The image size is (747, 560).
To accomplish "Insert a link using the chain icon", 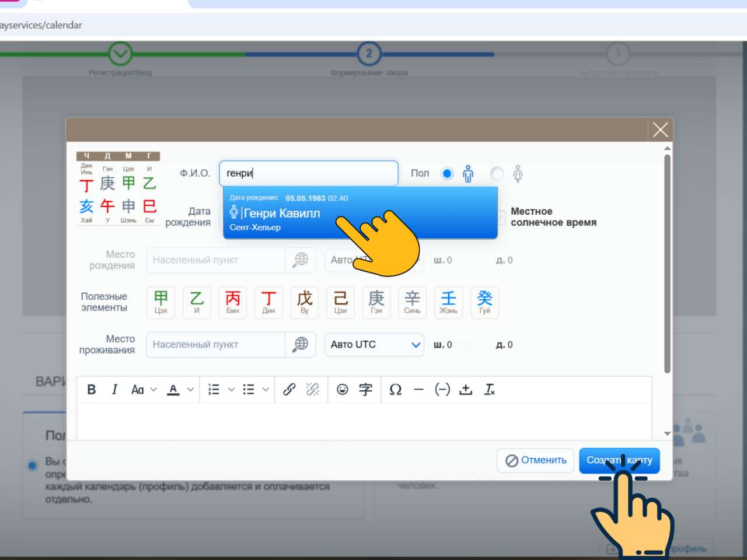I will (289, 389).
